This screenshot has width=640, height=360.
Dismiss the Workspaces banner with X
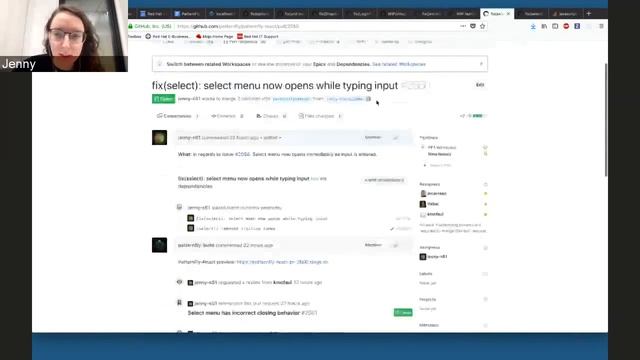pos(481,64)
